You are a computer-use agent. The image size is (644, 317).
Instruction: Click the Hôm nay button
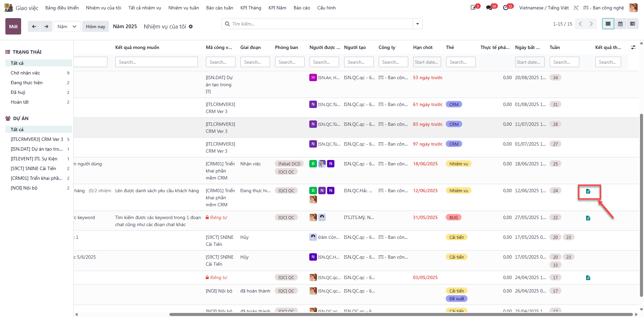pos(96,27)
